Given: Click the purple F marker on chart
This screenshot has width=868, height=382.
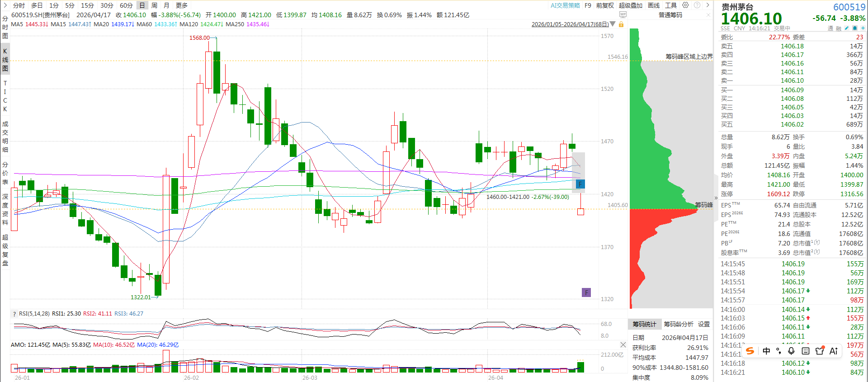Looking at the screenshot, I should (586, 292).
